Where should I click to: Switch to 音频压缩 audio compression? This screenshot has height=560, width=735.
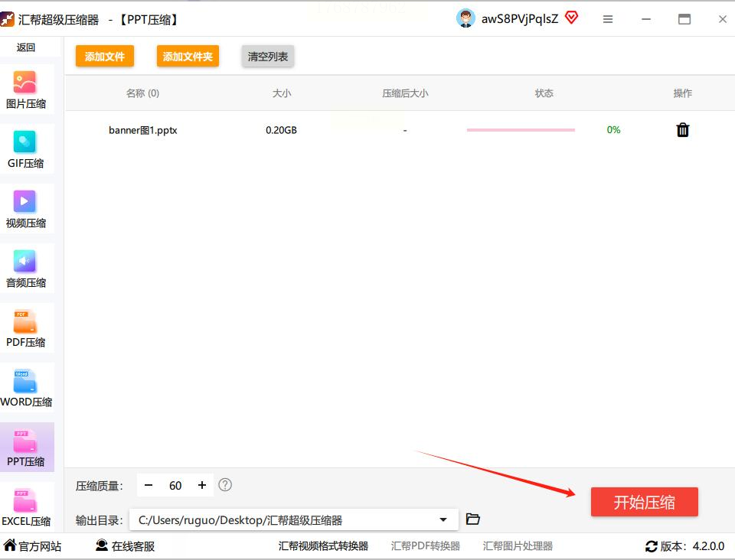[26, 268]
